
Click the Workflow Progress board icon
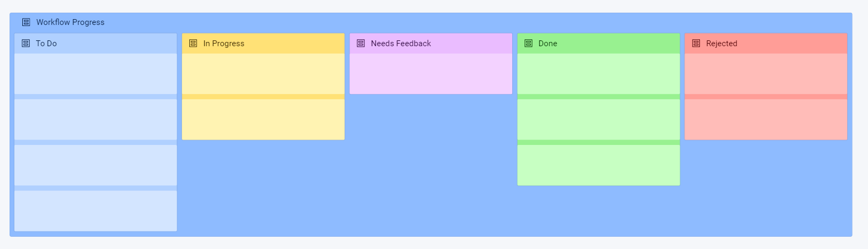pyautogui.click(x=26, y=22)
